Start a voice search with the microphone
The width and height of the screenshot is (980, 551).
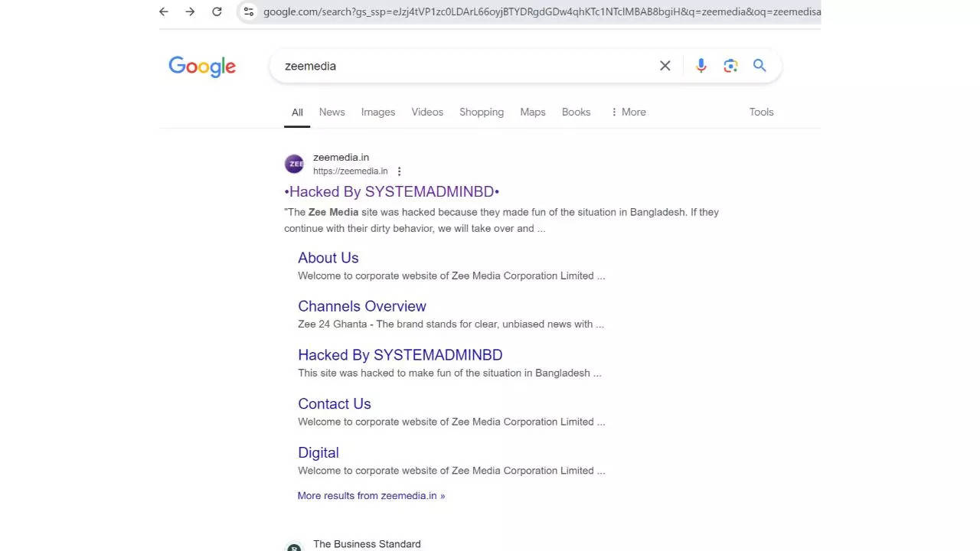pos(701,66)
